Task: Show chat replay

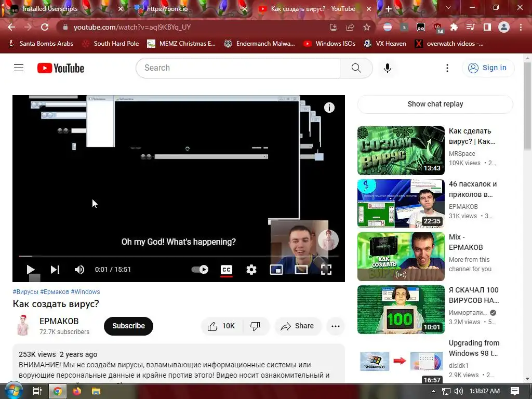Action: click(435, 104)
